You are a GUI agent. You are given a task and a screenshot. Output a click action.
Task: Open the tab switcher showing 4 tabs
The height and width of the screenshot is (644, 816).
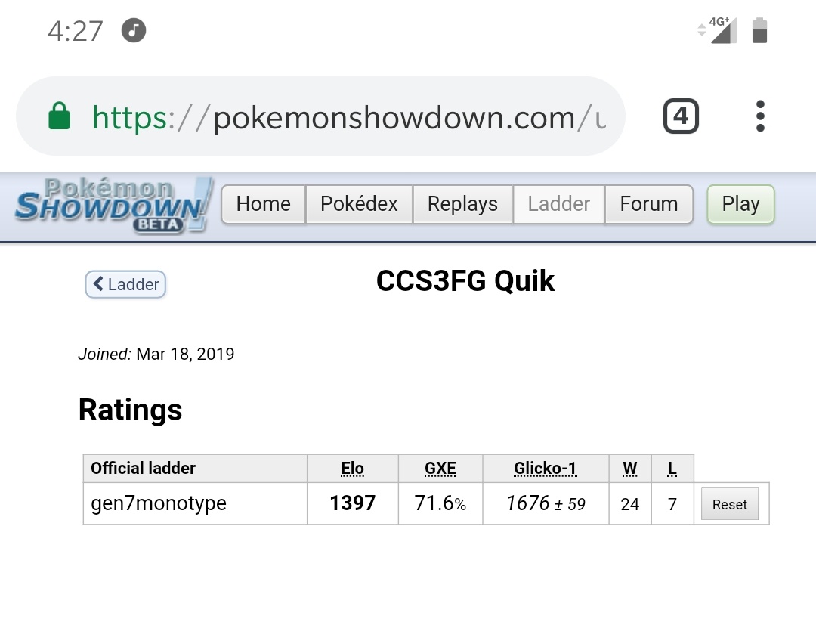[681, 116]
